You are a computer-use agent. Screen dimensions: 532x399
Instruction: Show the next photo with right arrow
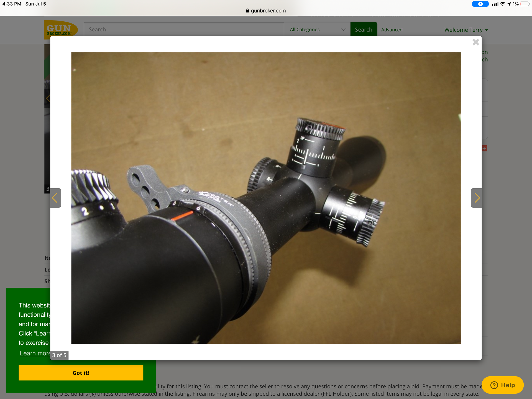point(476,198)
